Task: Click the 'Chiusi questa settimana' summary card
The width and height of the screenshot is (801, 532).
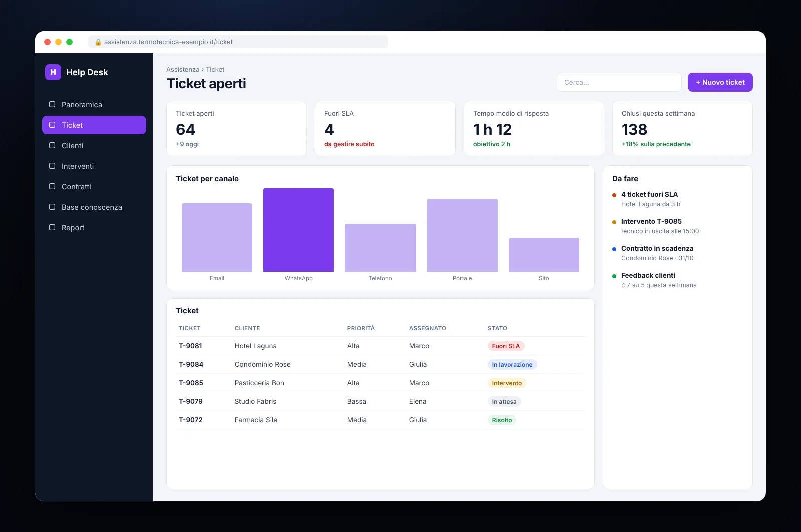Action: [x=682, y=129]
